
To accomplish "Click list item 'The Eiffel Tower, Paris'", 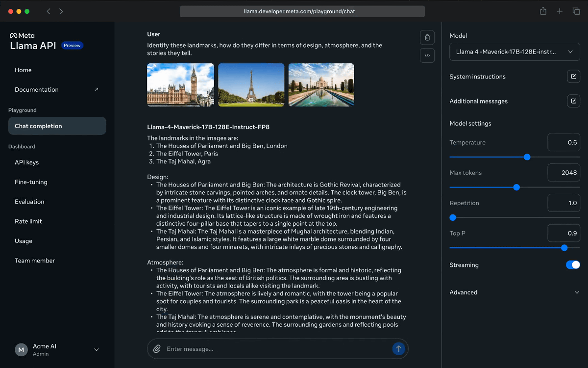I will click(x=187, y=154).
